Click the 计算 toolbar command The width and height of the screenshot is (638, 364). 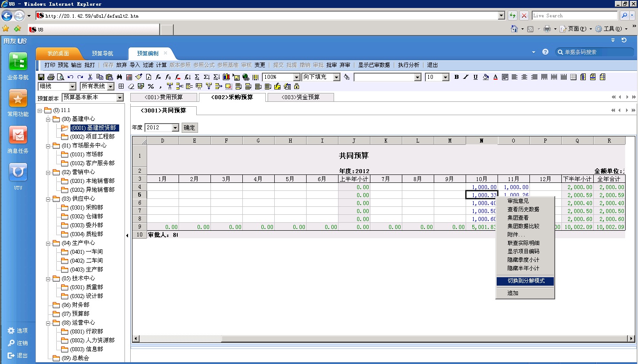click(x=161, y=65)
